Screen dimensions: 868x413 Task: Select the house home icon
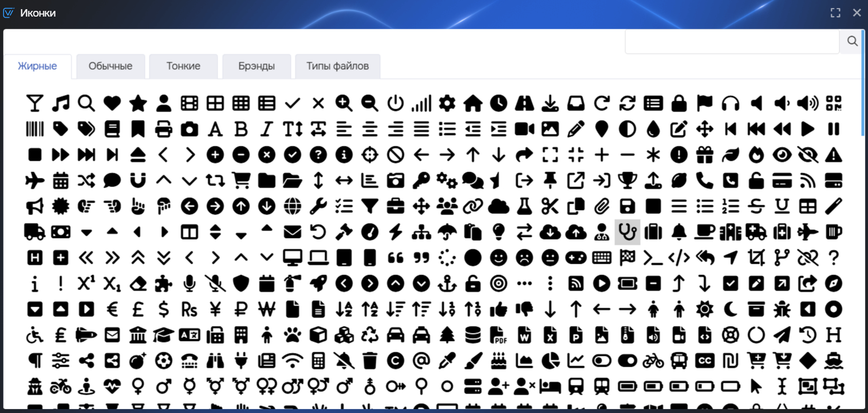point(473,104)
